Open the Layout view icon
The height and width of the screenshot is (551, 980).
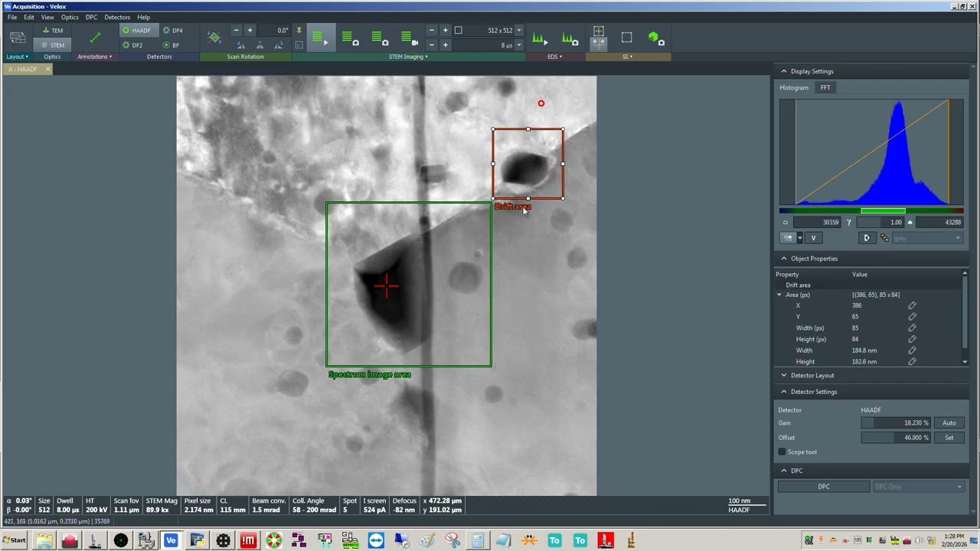pos(17,37)
